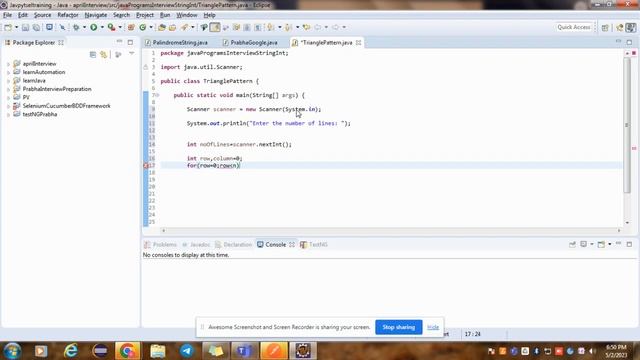Click the volume icon in system tray
This screenshot has width=640, height=360.
point(592,351)
